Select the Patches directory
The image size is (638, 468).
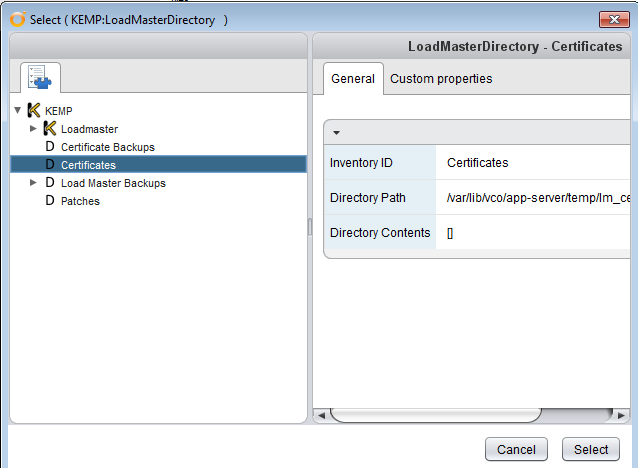pyautogui.click(x=80, y=201)
